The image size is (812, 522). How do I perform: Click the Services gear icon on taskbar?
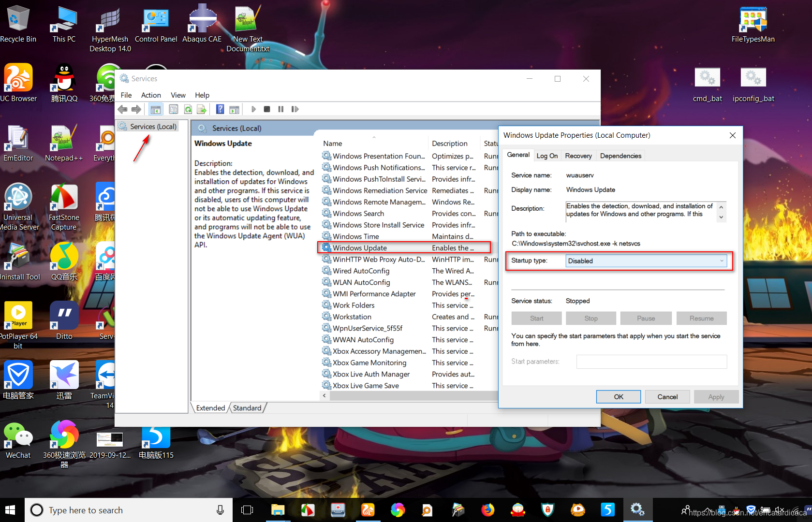(x=637, y=510)
